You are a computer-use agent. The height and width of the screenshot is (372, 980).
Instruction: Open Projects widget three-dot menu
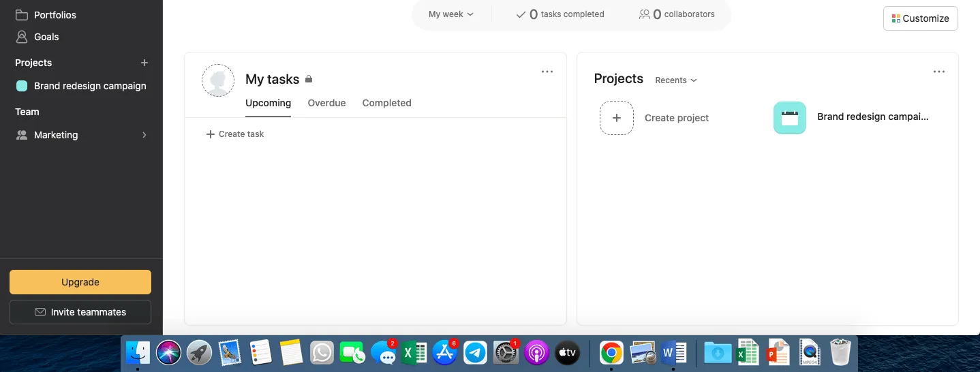pos(939,72)
